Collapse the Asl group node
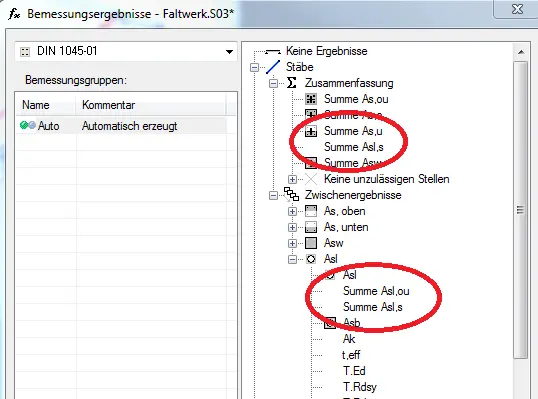538x399 pixels. (x=292, y=259)
